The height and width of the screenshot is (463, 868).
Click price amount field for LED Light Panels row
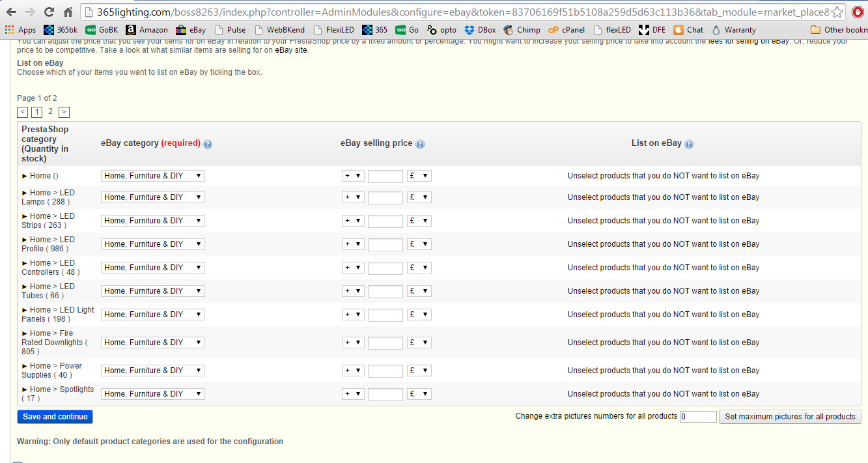pos(385,315)
